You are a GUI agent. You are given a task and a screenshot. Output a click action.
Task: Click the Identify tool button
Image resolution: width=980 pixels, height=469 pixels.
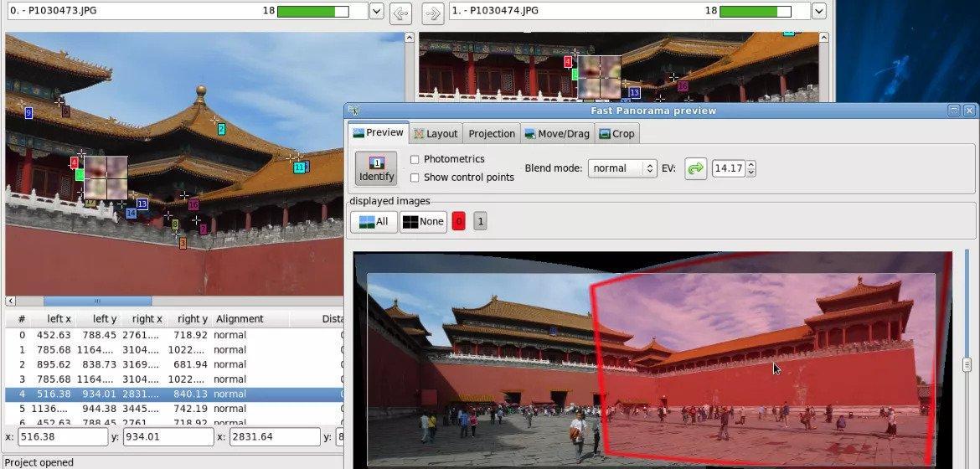click(x=376, y=168)
